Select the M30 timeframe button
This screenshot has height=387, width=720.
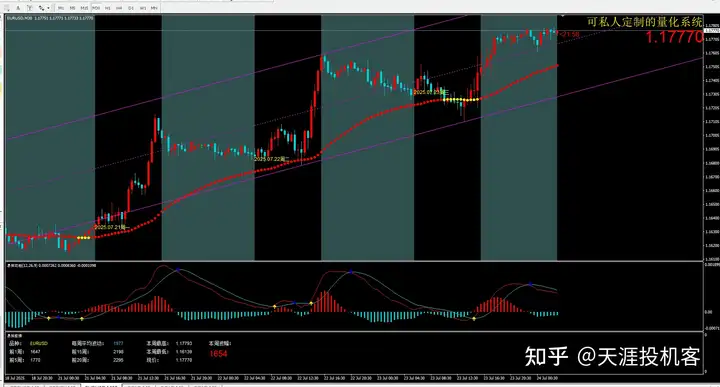[x=96, y=8]
